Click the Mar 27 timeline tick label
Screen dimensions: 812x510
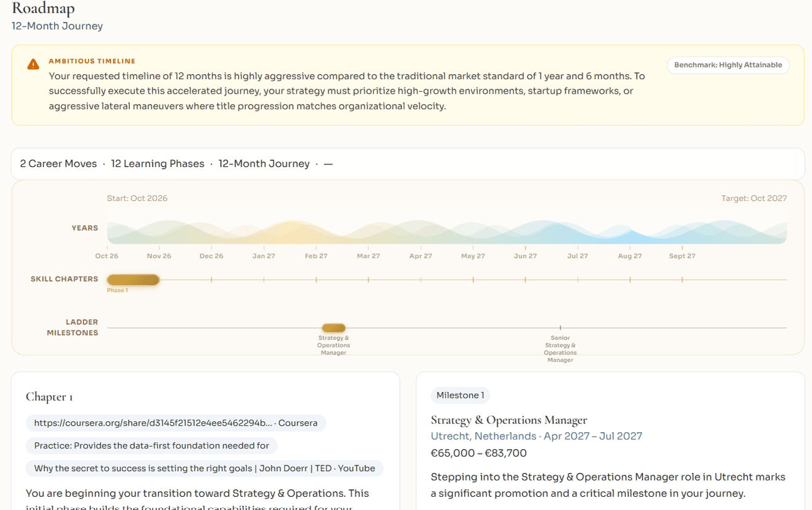coord(368,256)
